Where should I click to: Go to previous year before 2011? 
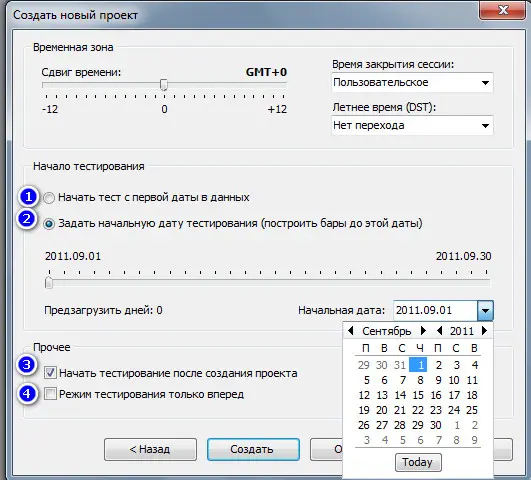point(439,331)
